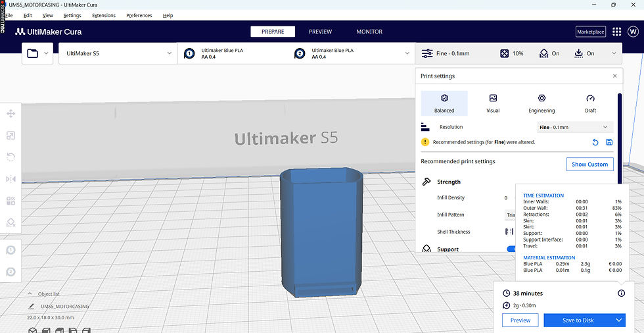Open the file options chevron beside folder
644x333 pixels.
(46, 53)
